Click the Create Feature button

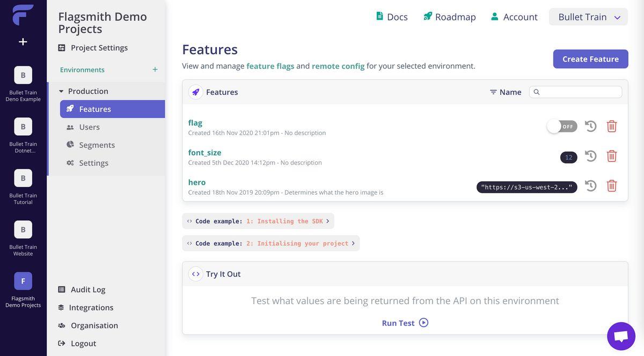tap(590, 59)
